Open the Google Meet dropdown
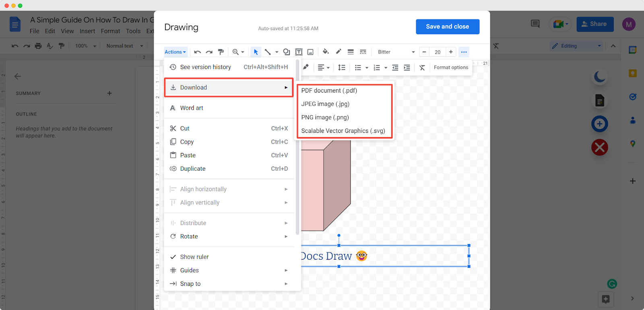 (x=560, y=24)
